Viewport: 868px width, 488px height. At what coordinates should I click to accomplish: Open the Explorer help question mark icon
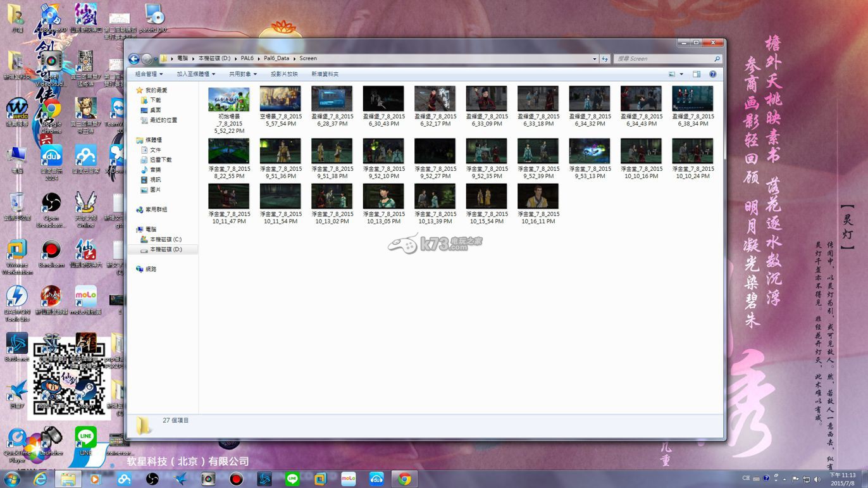(713, 74)
